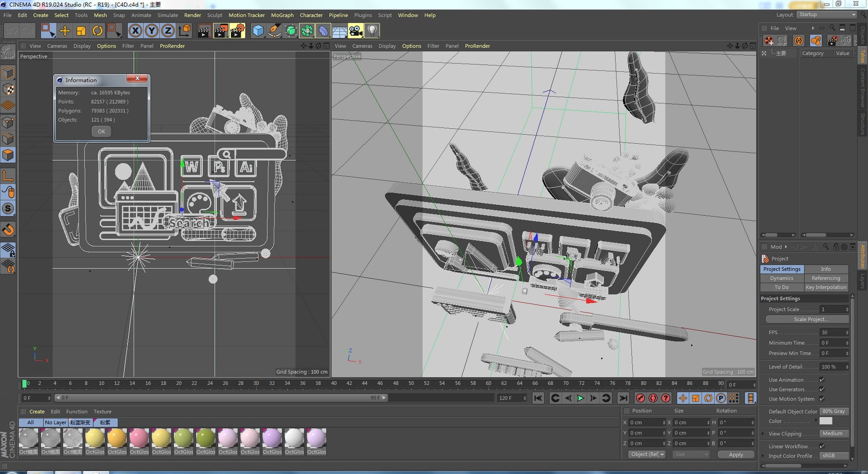Screen dimensions: 868x474
Task: Expand Level of Detail stepper
Action: (847, 367)
